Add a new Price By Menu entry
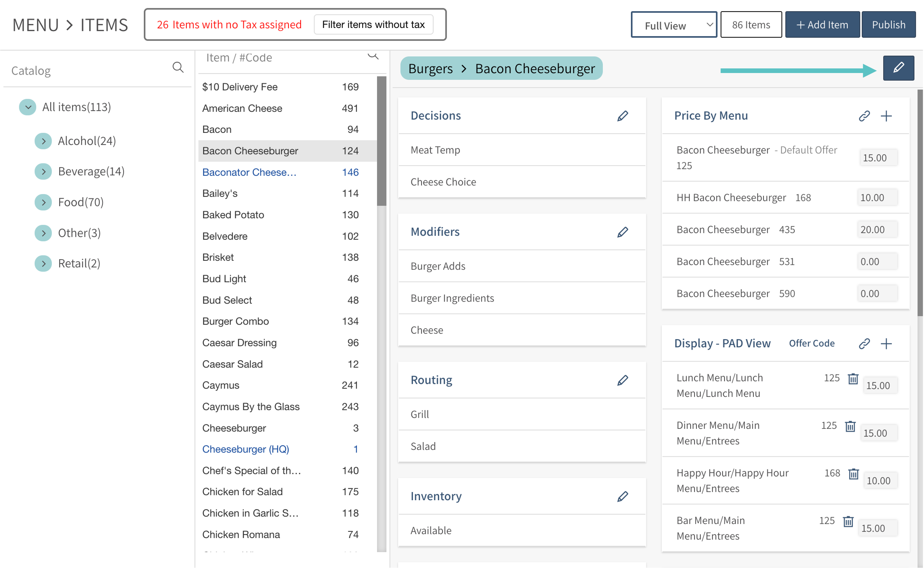 [886, 116]
